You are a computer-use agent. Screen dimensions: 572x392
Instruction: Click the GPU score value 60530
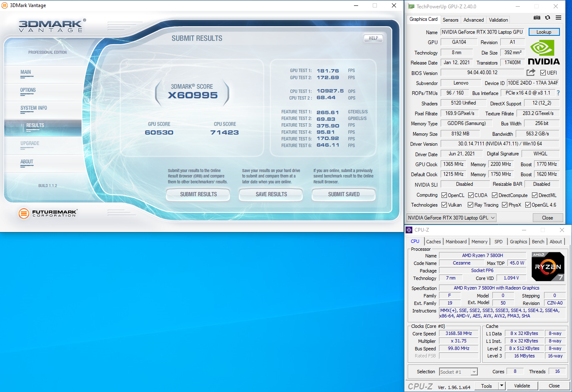pyautogui.click(x=159, y=132)
